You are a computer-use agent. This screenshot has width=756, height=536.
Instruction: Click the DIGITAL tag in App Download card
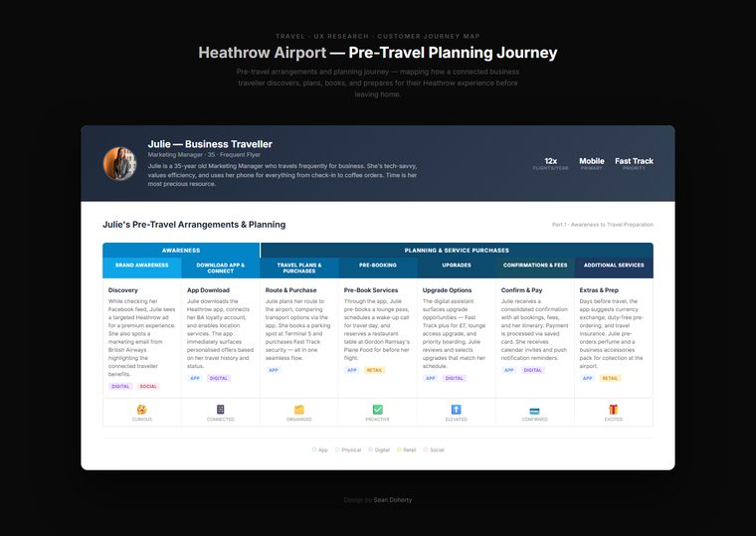point(219,378)
